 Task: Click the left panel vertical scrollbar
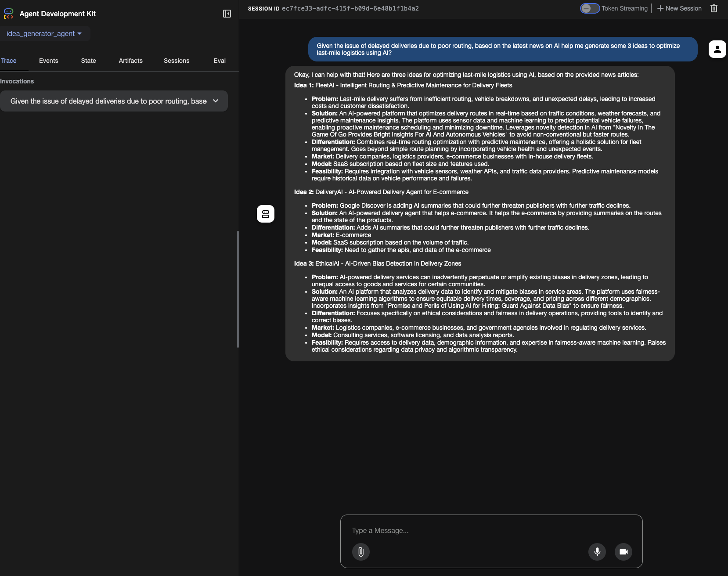[238, 289]
